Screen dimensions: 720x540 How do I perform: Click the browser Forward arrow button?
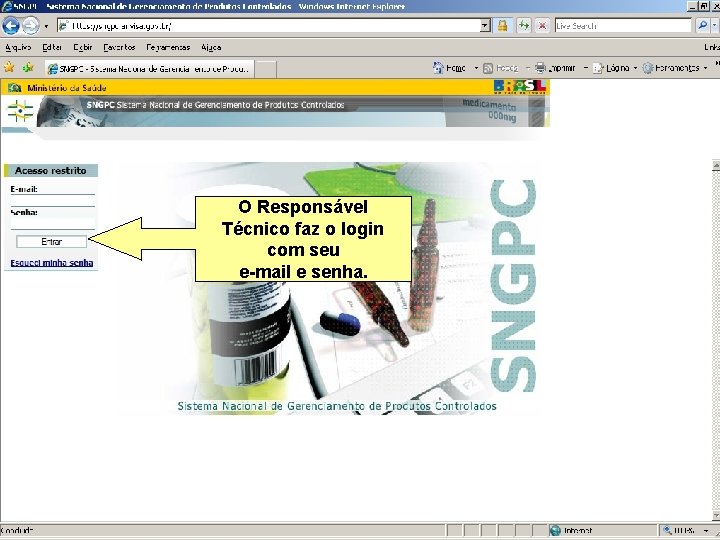31,26
